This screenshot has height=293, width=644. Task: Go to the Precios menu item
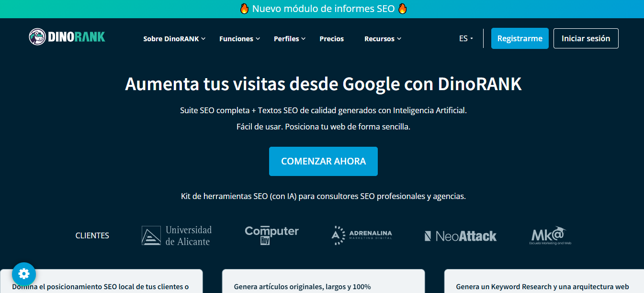pyautogui.click(x=331, y=39)
